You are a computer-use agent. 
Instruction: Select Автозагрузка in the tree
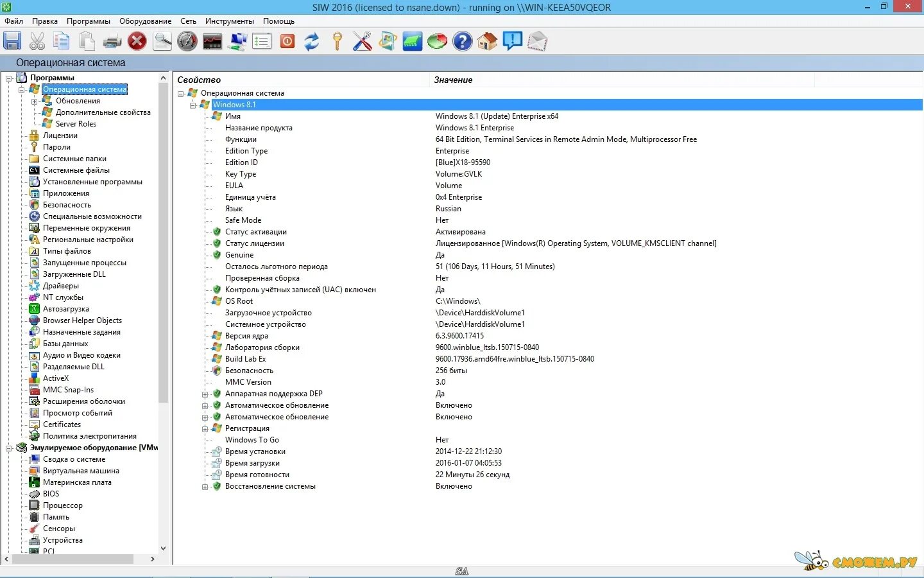tap(66, 309)
